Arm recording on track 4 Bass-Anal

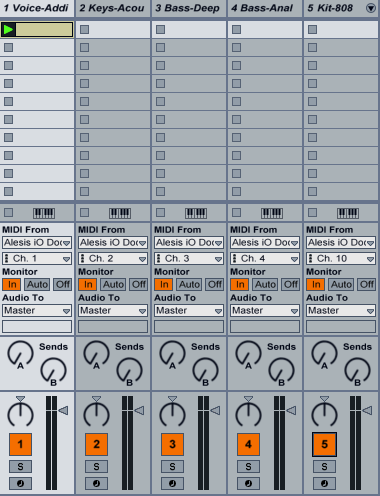tap(248, 483)
